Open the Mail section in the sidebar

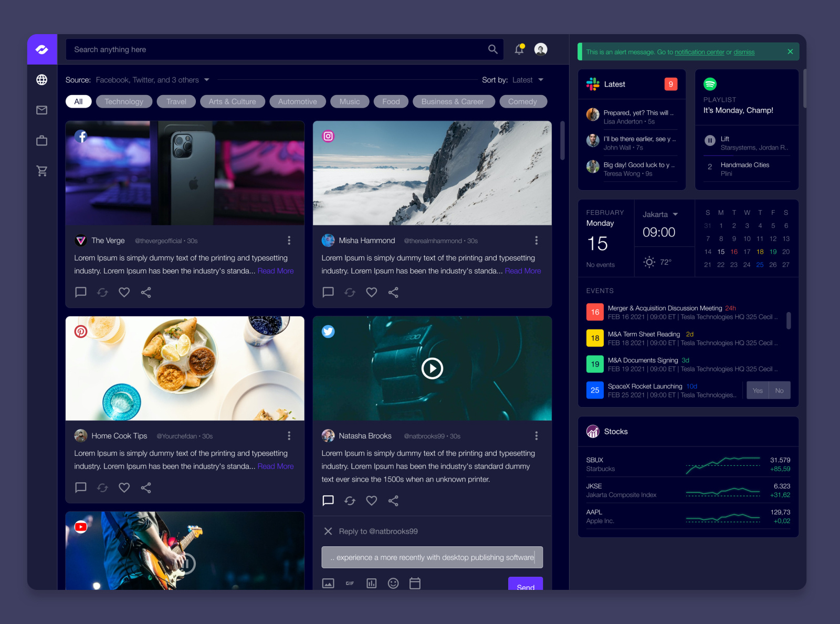(41, 110)
